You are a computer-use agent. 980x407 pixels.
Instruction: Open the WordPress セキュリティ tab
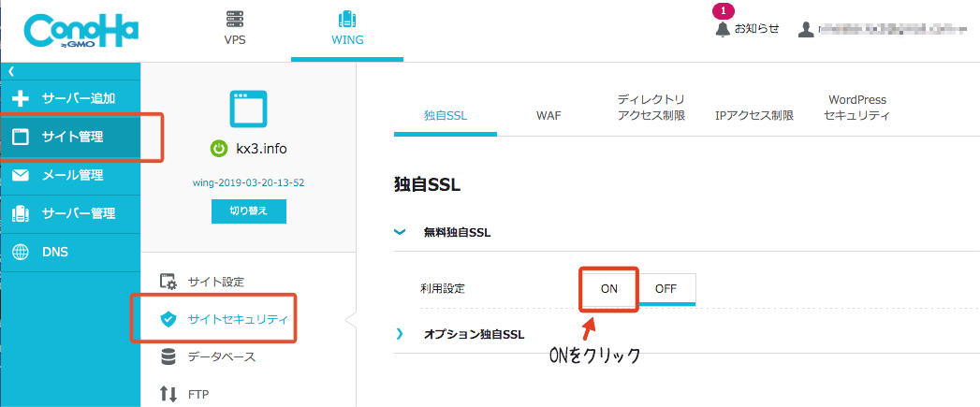click(856, 108)
